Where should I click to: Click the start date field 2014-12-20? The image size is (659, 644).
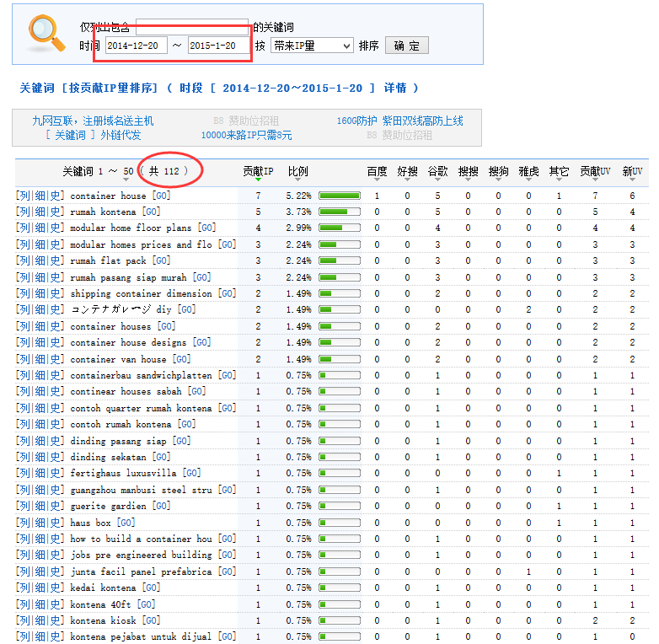(x=136, y=46)
